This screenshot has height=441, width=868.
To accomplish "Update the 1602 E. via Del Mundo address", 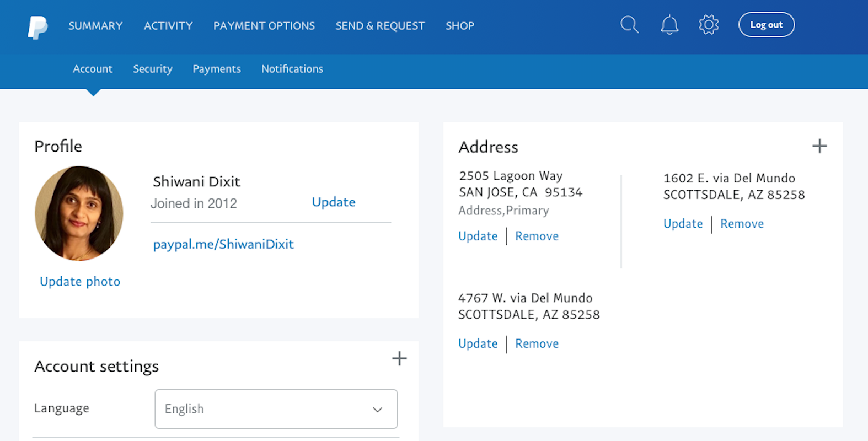I will point(683,224).
